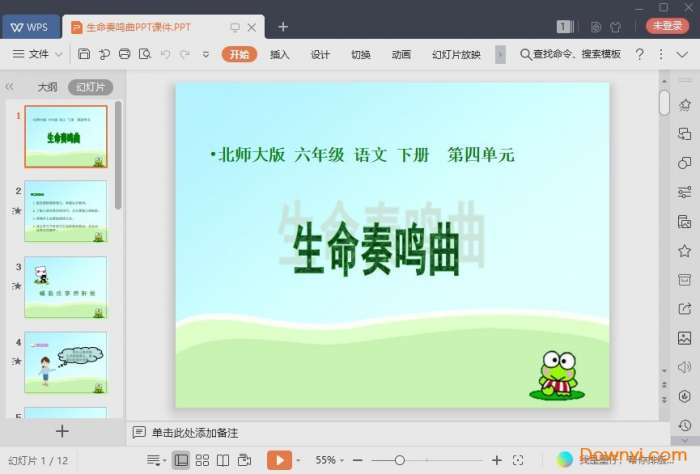The image size is (700, 474).
Task: Fit slide to window icon
Action: pos(518,460)
